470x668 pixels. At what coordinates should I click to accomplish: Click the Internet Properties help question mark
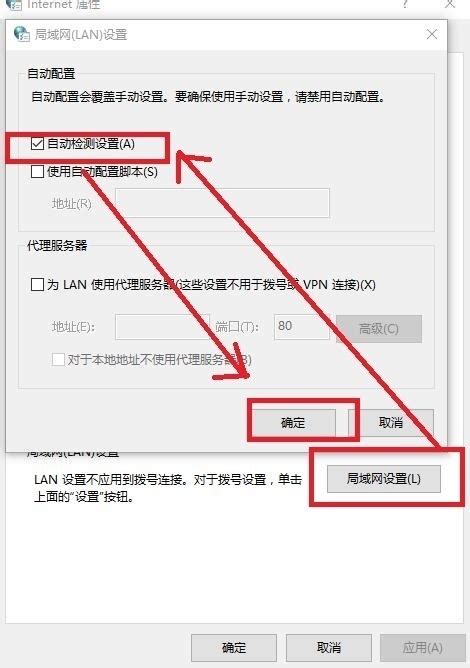pyautogui.click(x=404, y=4)
